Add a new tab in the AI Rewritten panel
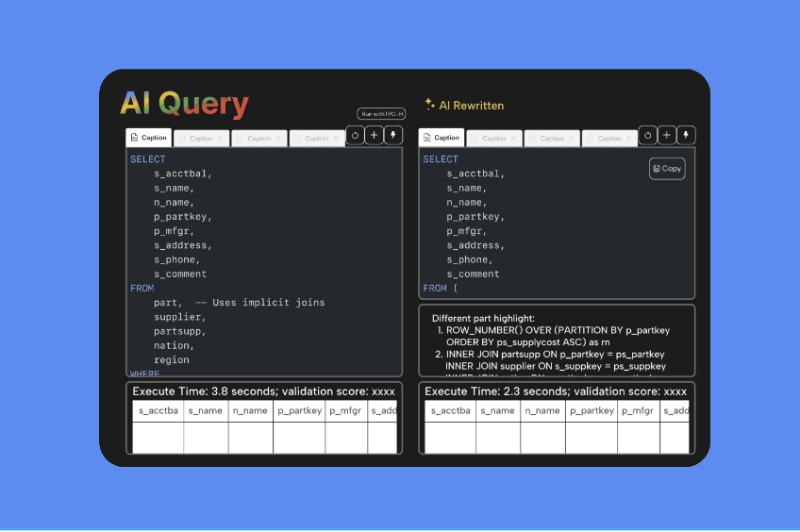This screenshot has width=800, height=532. [666, 135]
